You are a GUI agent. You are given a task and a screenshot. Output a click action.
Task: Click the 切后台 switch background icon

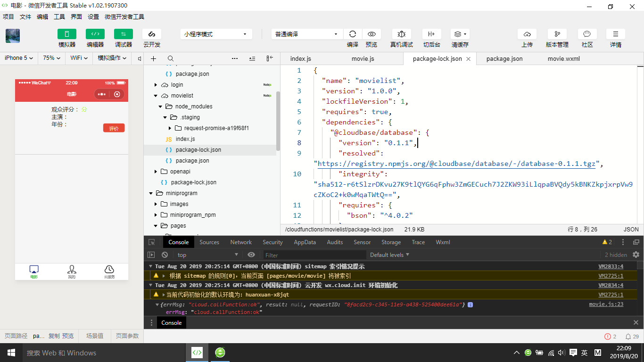(431, 34)
